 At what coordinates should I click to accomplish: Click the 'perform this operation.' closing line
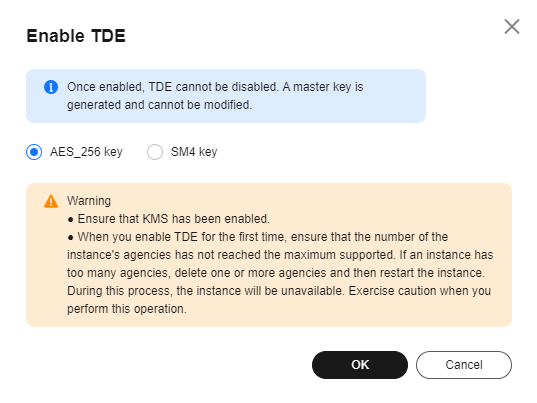click(127, 309)
